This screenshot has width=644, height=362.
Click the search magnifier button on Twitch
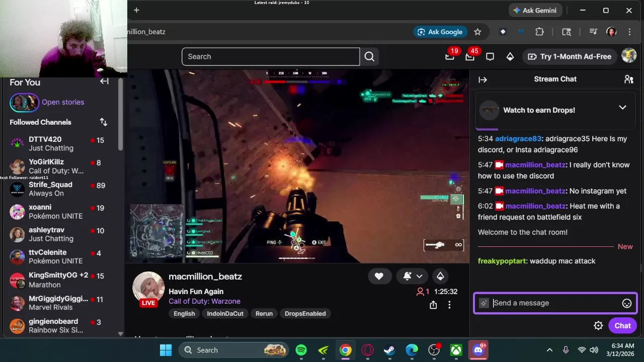pyautogui.click(x=369, y=57)
